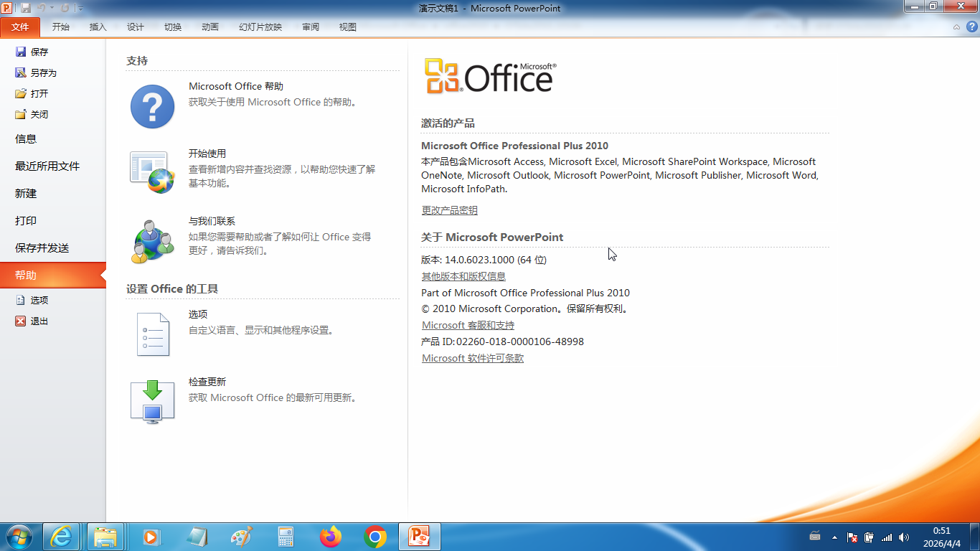Image resolution: width=980 pixels, height=551 pixels.
Task: Expand the Quick Access Toolbar customize dropdown
Action: (80, 9)
